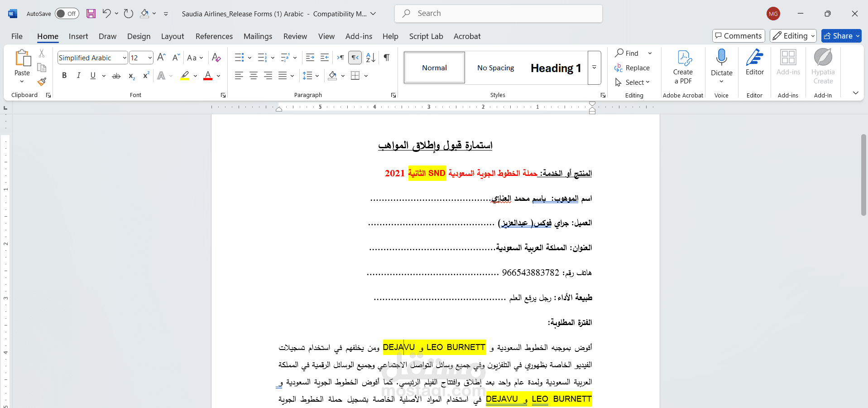
Task: Collapse the ribbon with chevron
Action: 855,93
